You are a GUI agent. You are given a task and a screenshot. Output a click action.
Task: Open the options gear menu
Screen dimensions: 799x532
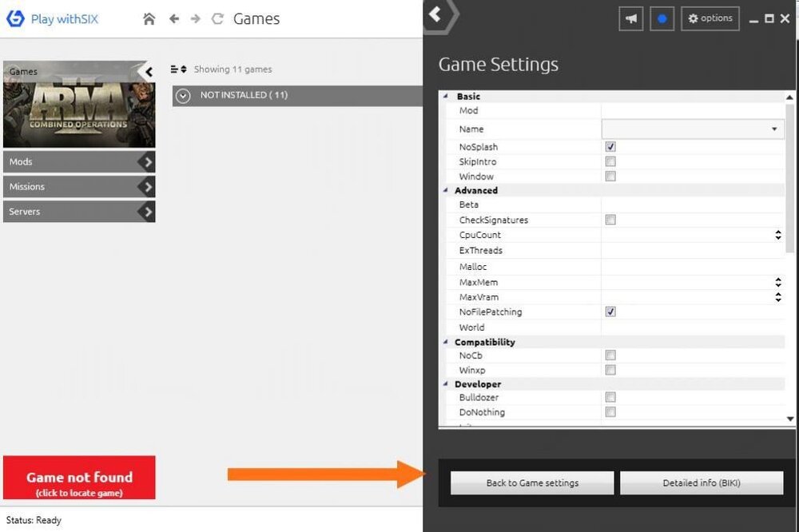pyautogui.click(x=710, y=19)
